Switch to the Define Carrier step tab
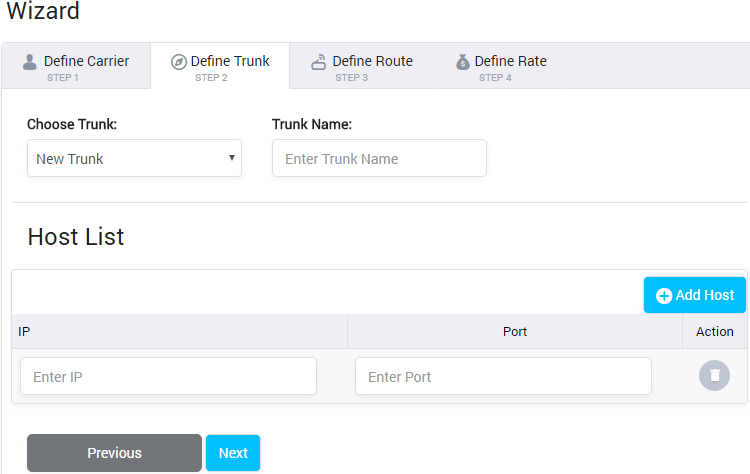Viewport: 750px width, 474px height. click(76, 66)
